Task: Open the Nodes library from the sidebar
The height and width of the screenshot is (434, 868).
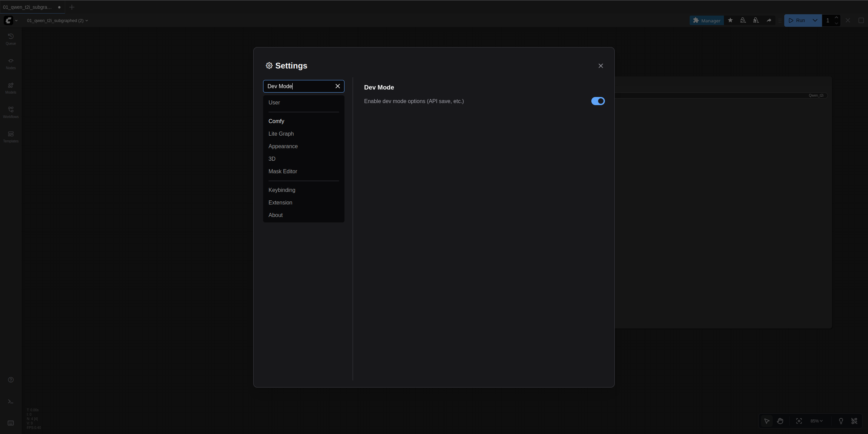Action: coord(11,63)
